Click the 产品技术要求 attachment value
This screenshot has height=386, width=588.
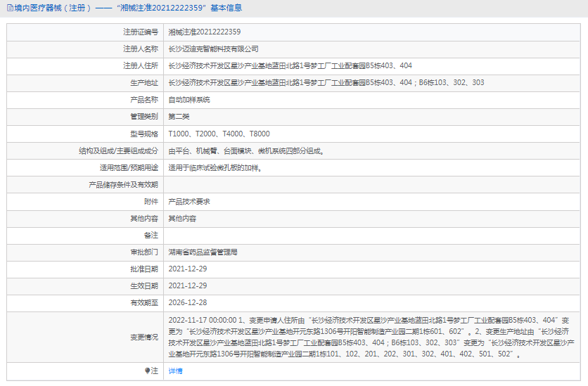(x=189, y=202)
